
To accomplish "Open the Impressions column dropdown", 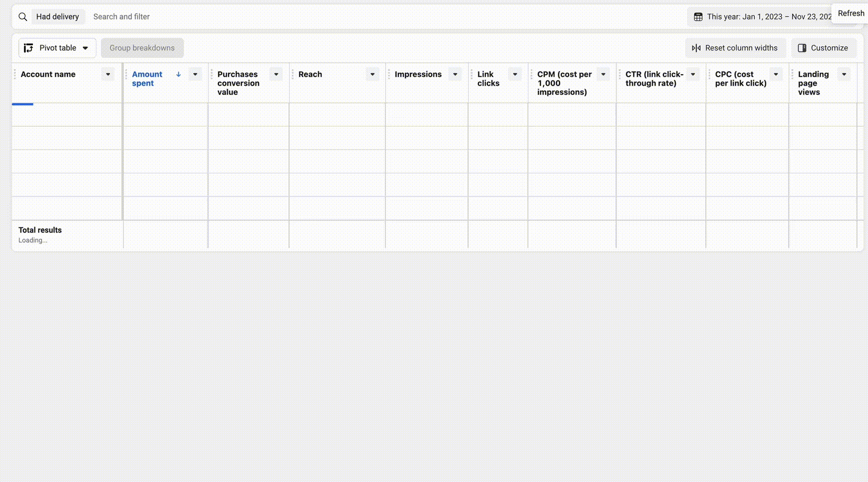I will [455, 74].
